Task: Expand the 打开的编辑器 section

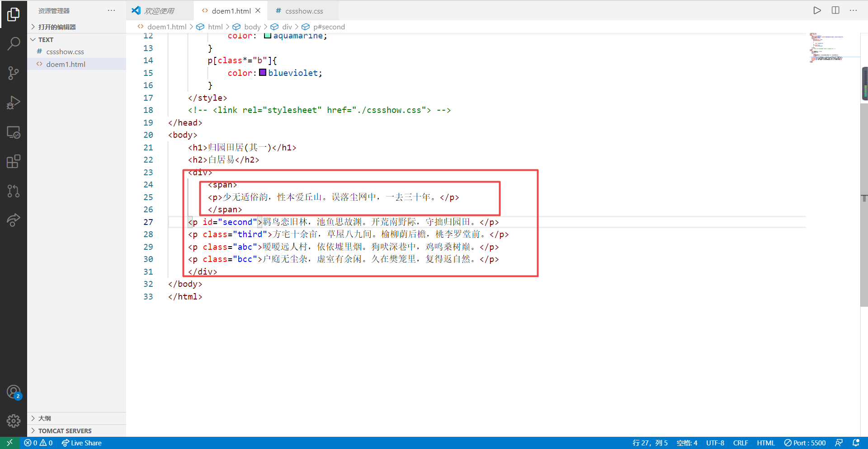Action: [x=76, y=27]
